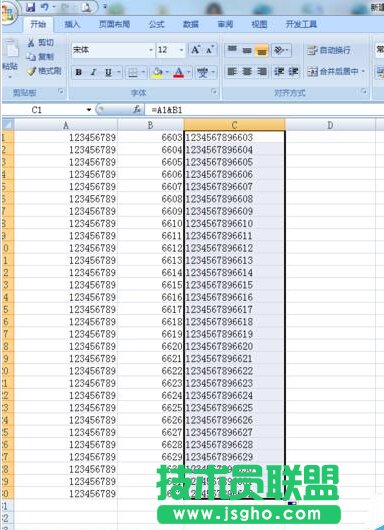Set middle vertical alignment
This screenshot has width=384, height=530.
pos(247,50)
